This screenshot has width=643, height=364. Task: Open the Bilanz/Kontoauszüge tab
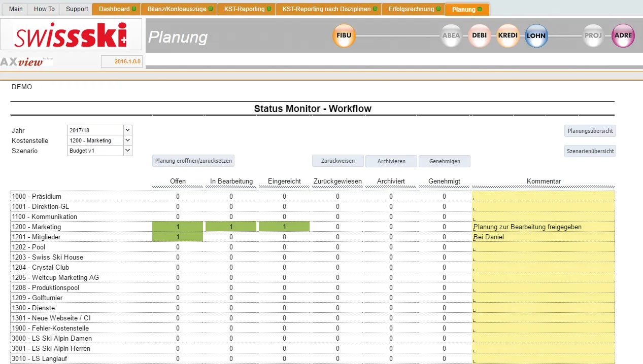point(180,9)
